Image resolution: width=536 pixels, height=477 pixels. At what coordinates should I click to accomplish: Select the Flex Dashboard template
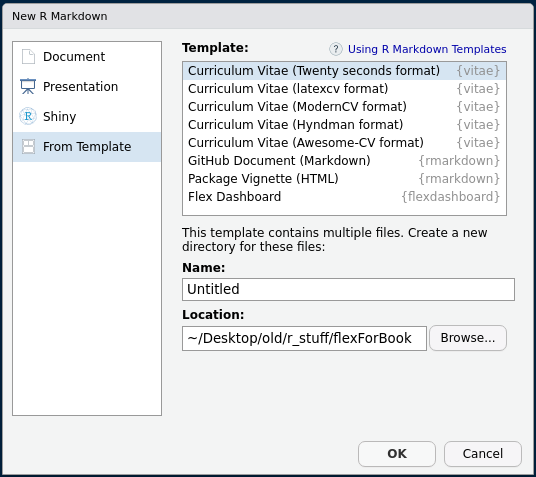click(344, 197)
